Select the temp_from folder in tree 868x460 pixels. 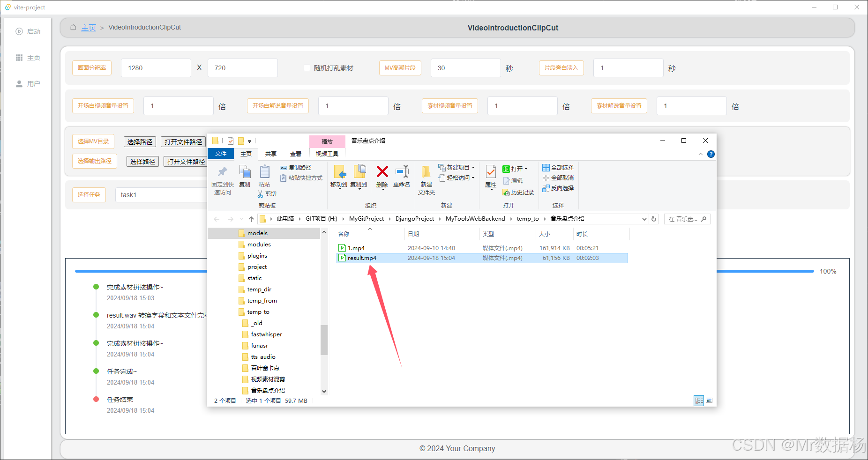tap(262, 301)
